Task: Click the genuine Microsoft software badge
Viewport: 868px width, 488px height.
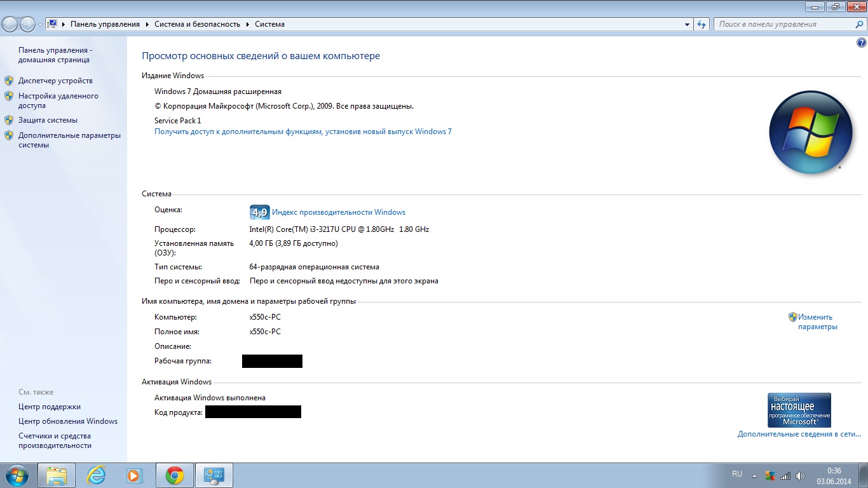Action: (x=799, y=410)
